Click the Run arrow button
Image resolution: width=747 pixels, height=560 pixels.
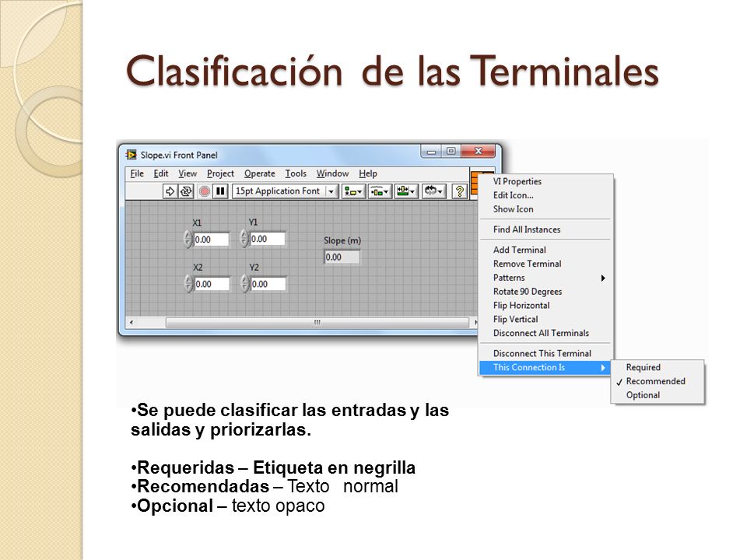(170, 191)
